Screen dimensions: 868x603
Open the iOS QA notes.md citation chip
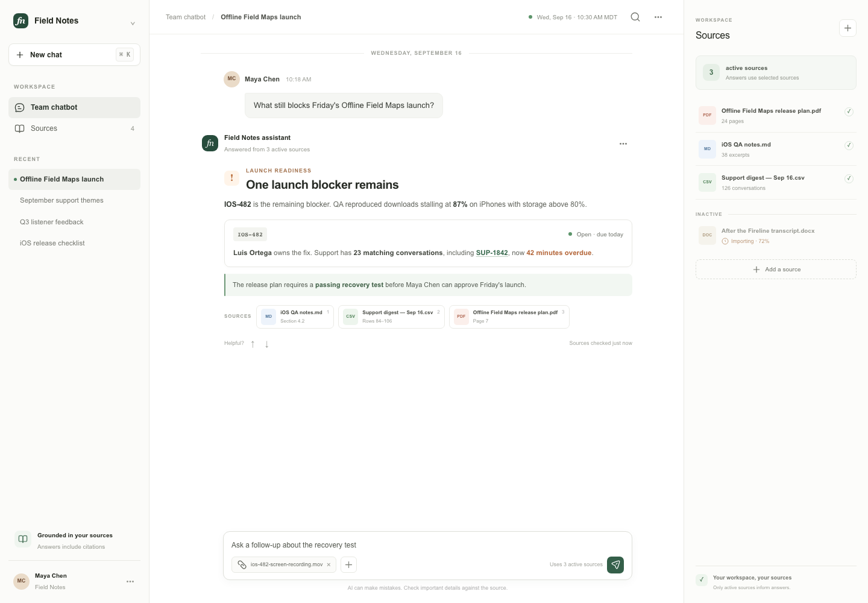point(295,317)
